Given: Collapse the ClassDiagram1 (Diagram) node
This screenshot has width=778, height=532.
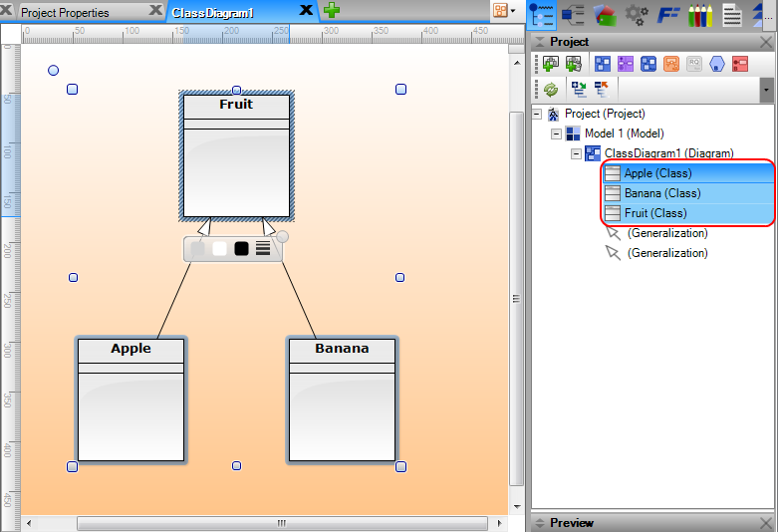Looking at the screenshot, I should [x=576, y=153].
